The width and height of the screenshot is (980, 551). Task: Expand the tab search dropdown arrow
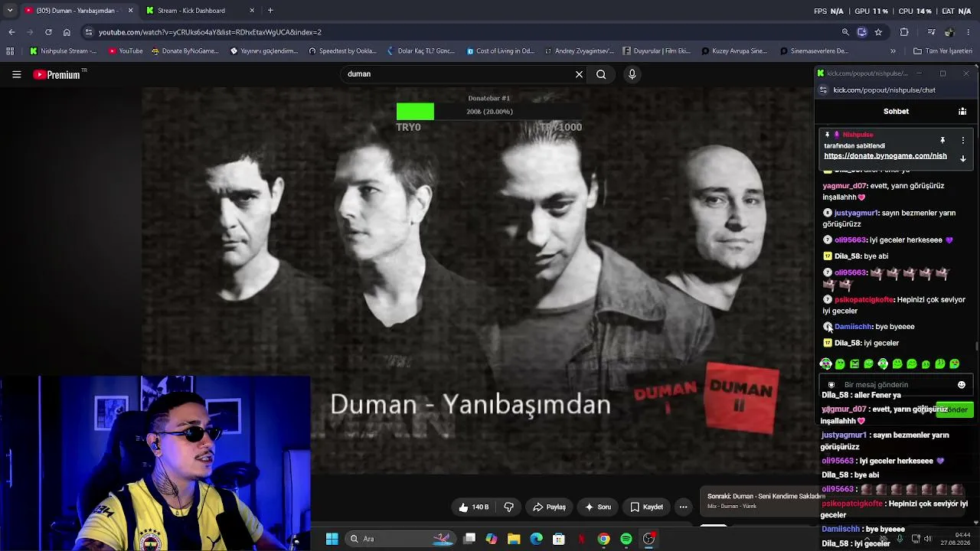9,11
